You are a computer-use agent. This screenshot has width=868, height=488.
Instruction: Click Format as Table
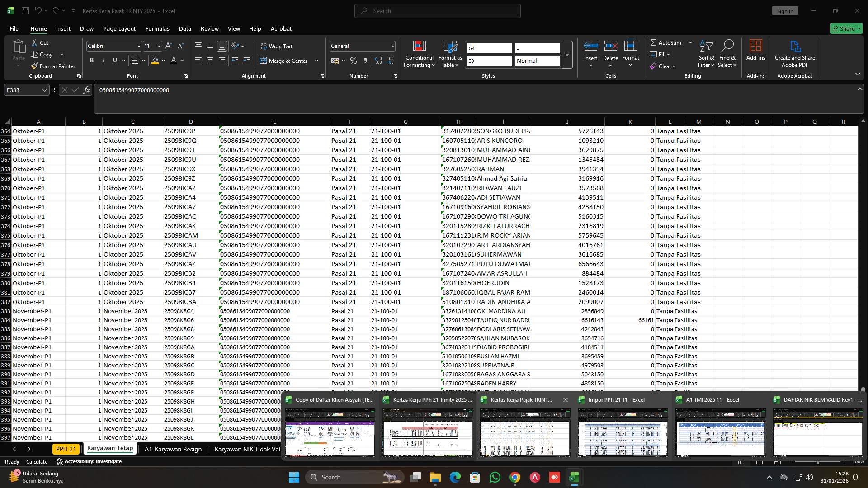tap(449, 54)
